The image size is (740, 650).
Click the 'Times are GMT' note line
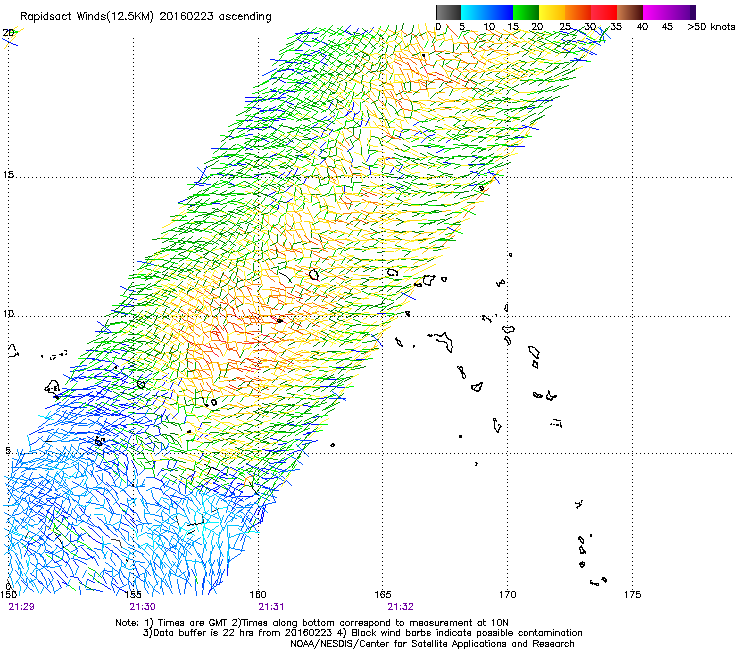click(x=311, y=623)
